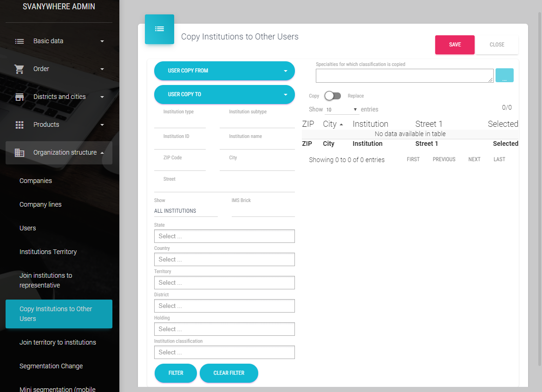Click the CLEAR FILTER button
542x392 pixels.
click(x=229, y=373)
